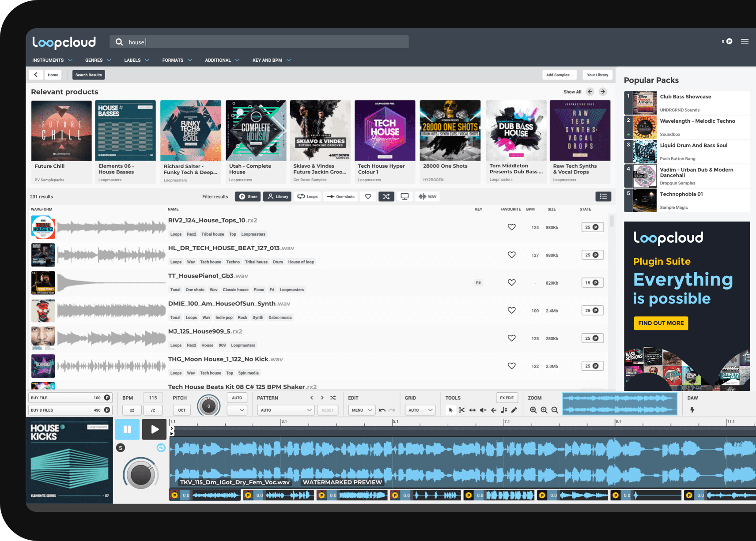Go to the Home tab

click(53, 75)
